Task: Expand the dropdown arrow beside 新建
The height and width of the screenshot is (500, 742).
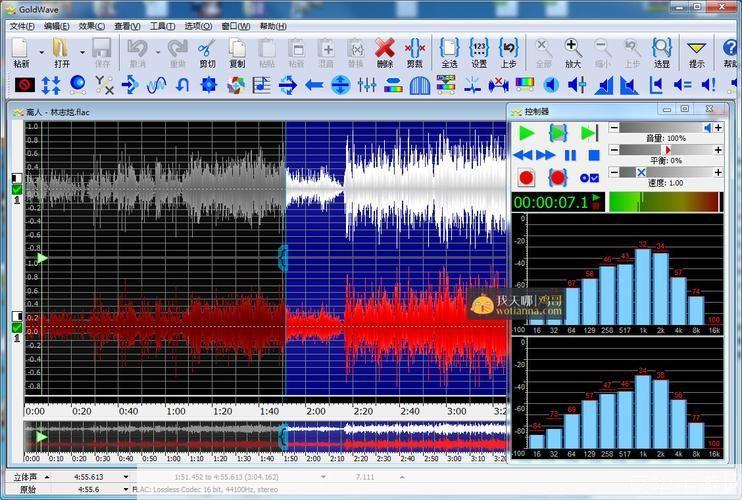Action: [41, 52]
